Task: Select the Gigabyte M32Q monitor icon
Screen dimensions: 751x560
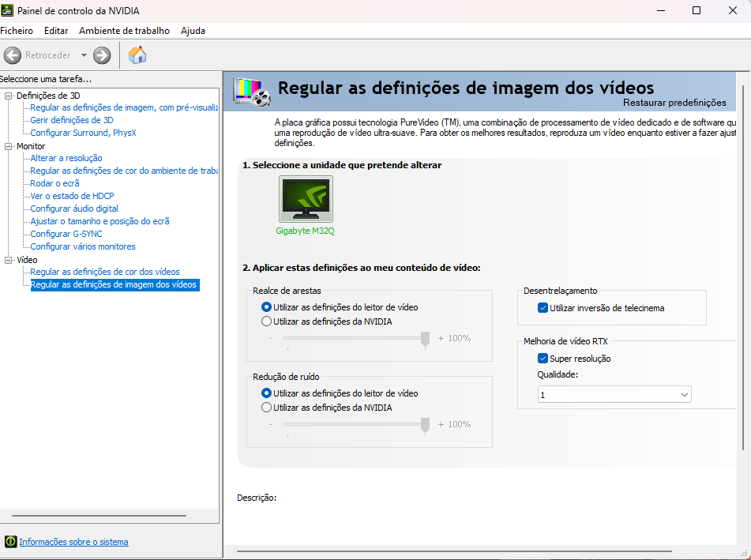Action: point(305,198)
